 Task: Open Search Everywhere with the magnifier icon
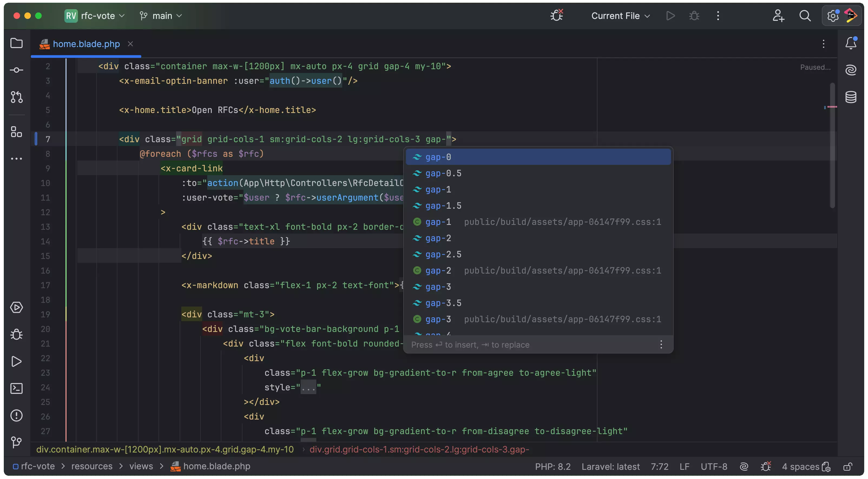pyautogui.click(x=805, y=15)
